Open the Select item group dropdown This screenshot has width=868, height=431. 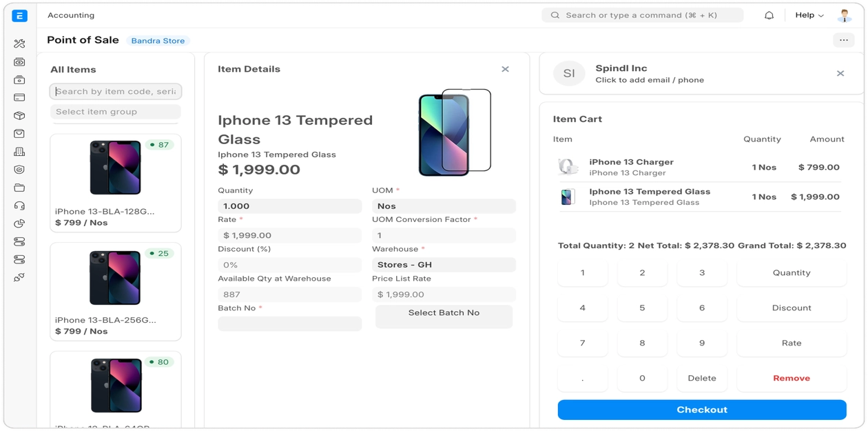point(116,112)
